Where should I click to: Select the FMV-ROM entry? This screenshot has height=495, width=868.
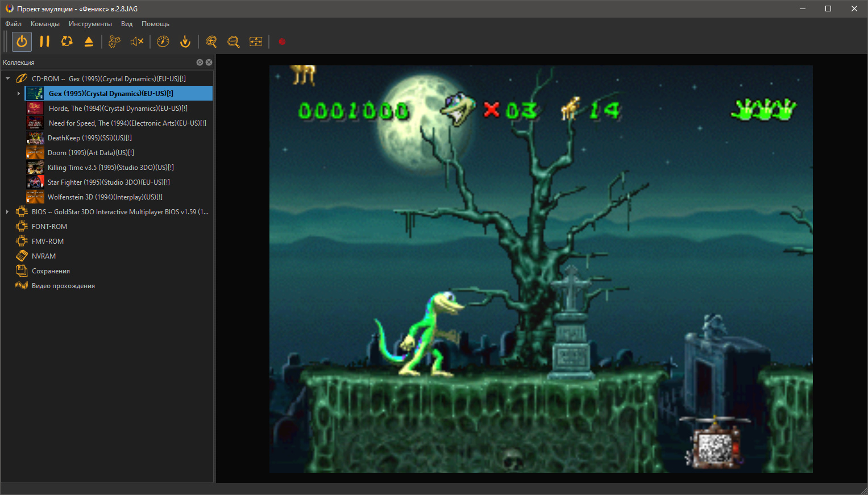click(x=48, y=241)
